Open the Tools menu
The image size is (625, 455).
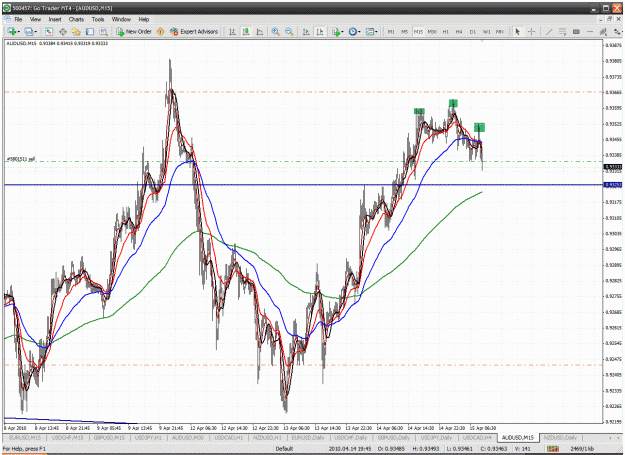(x=98, y=19)
